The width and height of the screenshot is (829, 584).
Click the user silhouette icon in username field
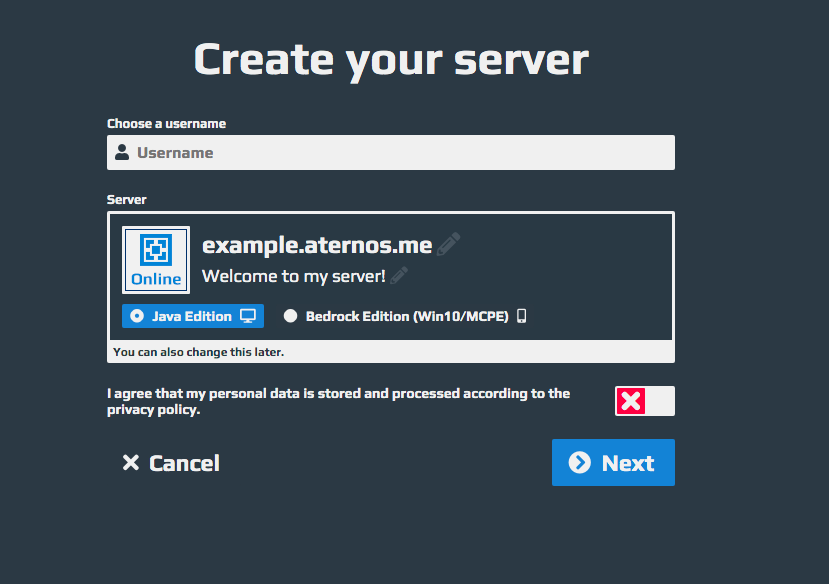(x=122, y=152)
